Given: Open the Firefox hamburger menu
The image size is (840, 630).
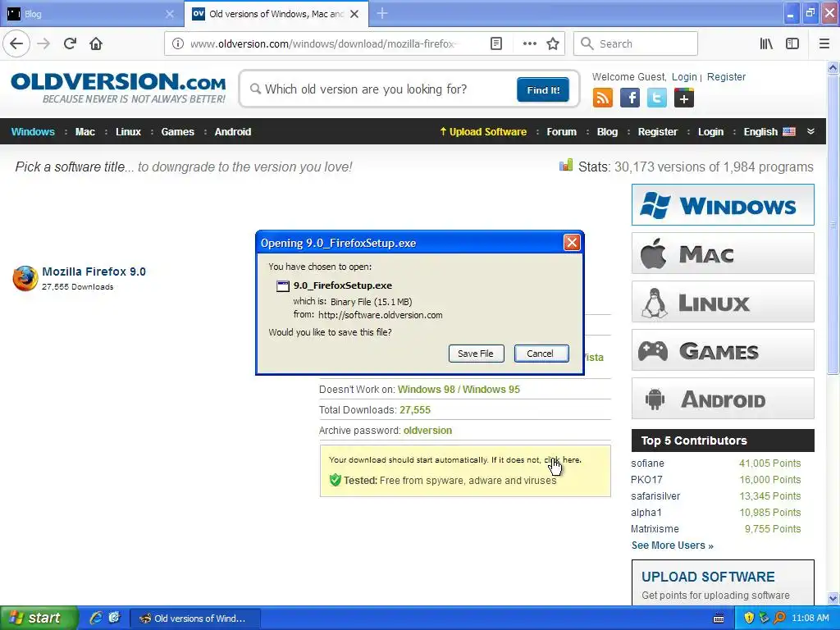Looking at the screenshot, I should [824, 43].
